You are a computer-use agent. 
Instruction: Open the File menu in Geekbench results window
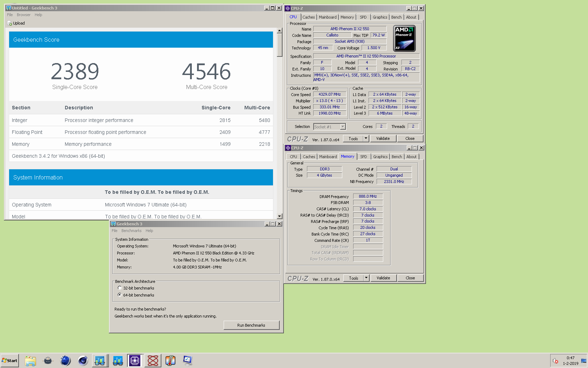click(10, 15)
